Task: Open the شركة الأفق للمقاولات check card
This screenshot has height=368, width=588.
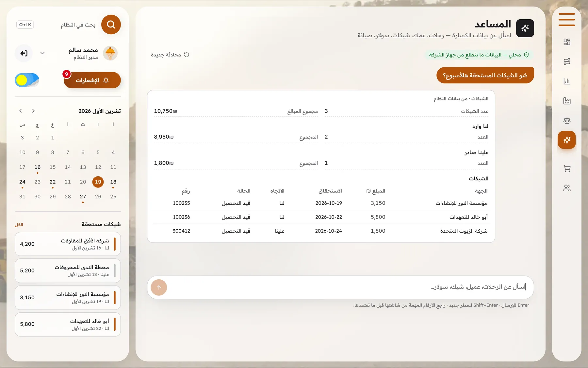Action: (x=68, y=244)
